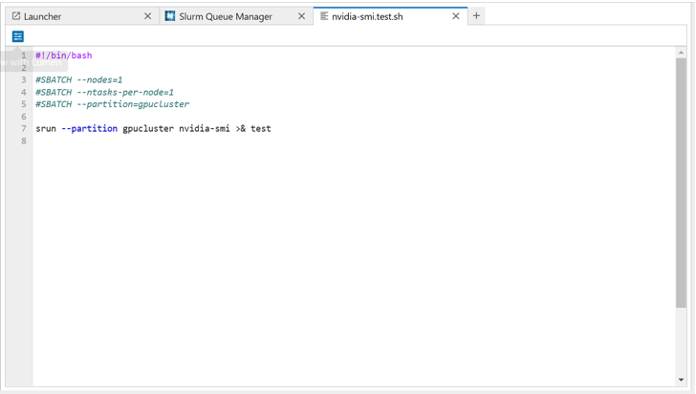The height and width of the screenshot is (394, 696).
Task: Open a new launcher with plus button
Action: [476, 16]
